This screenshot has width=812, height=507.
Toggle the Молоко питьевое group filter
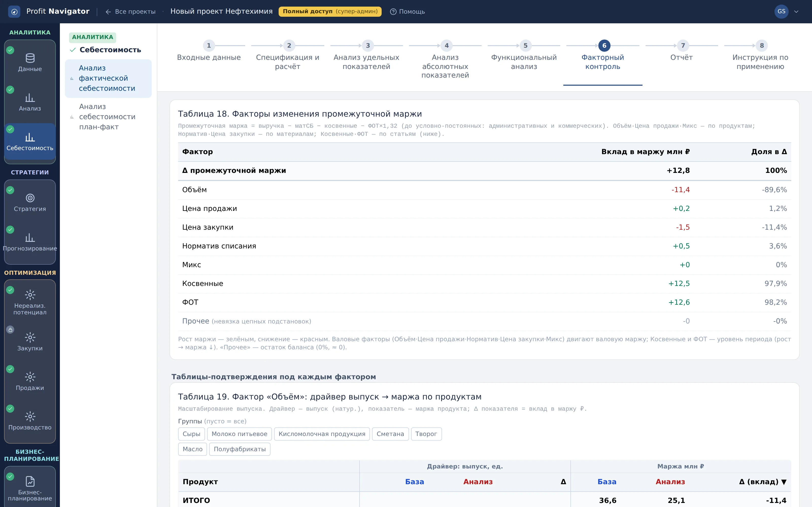coord(239,434)
